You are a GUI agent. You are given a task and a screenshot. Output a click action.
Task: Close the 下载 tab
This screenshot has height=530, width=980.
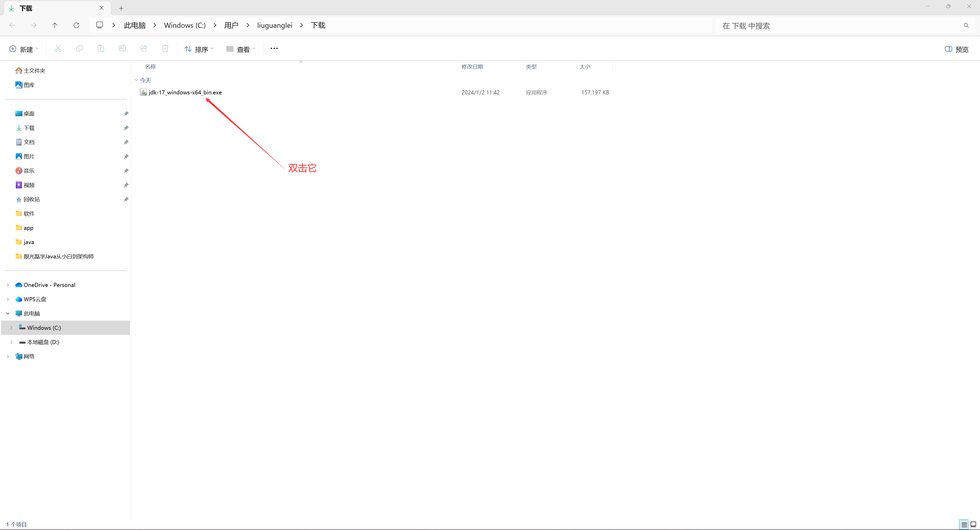102,8
